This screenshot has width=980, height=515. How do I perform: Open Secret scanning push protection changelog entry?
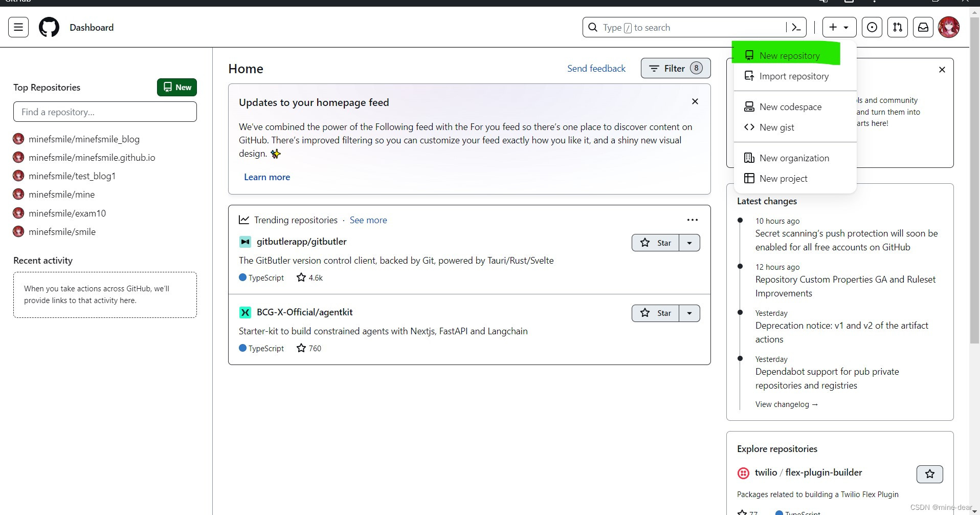point(847,240)
